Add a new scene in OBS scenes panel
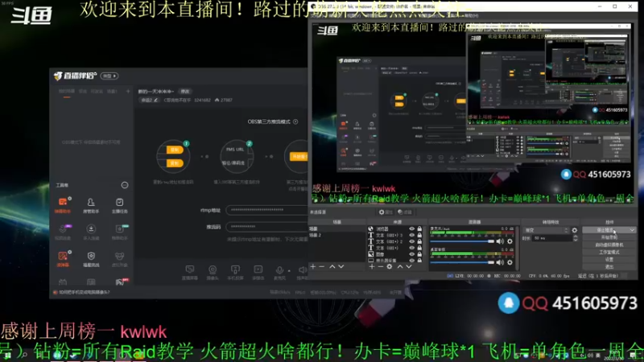Viewport: 644px width, 362px height. click(x=313, y=267)
